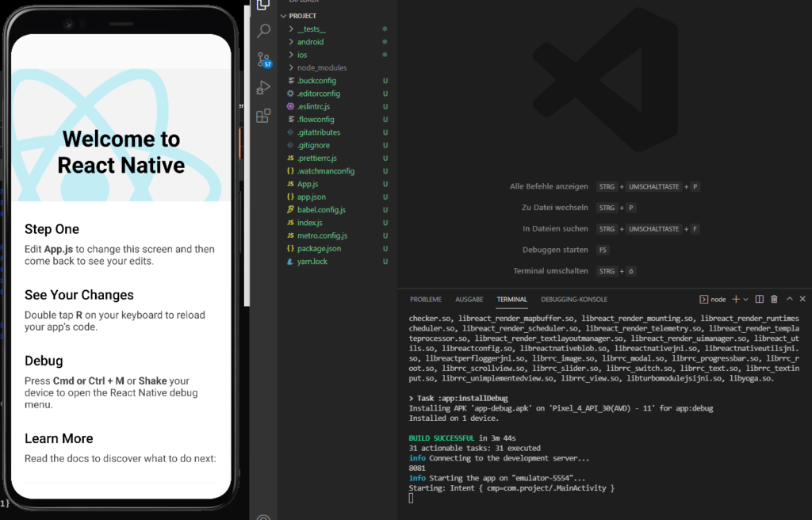Viewport: 812px width, 520px height.
Task: Open the AUSGABE tab
Action: click(x=469, y=299)
